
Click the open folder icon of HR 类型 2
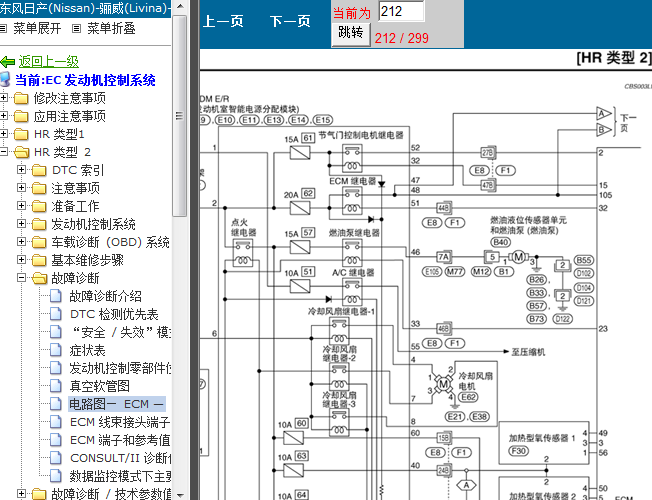coord(22,152)
